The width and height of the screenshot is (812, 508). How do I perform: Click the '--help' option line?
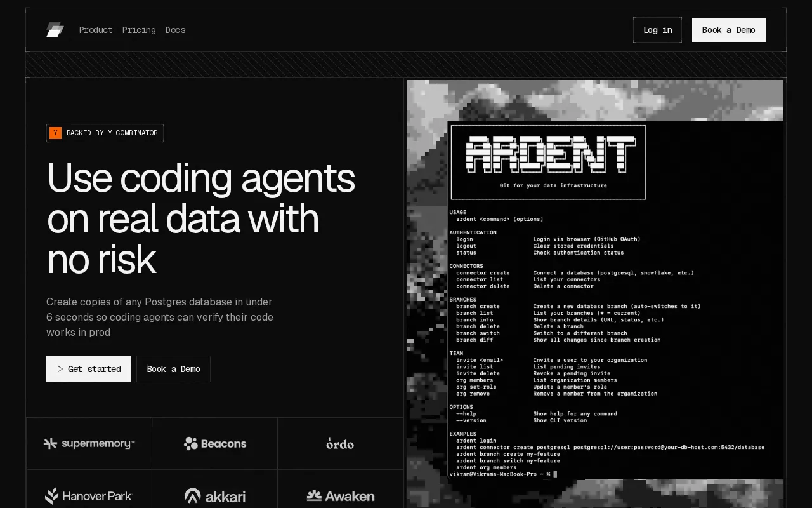[x=466, y=413]
